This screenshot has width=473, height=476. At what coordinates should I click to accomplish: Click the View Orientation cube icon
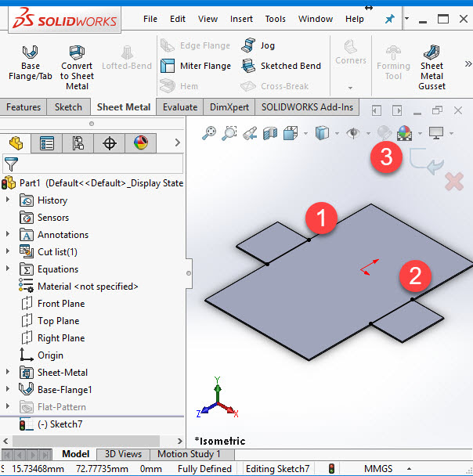tap(291, 133)
